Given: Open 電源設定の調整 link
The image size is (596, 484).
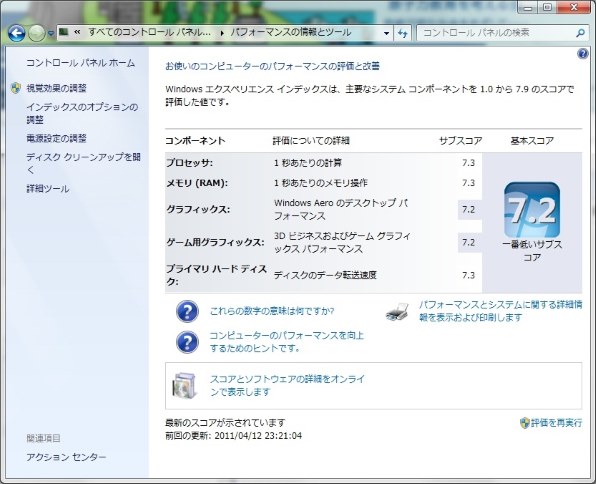Looking at the screenshot, I should pyautogui.click(x=56, y=138).
